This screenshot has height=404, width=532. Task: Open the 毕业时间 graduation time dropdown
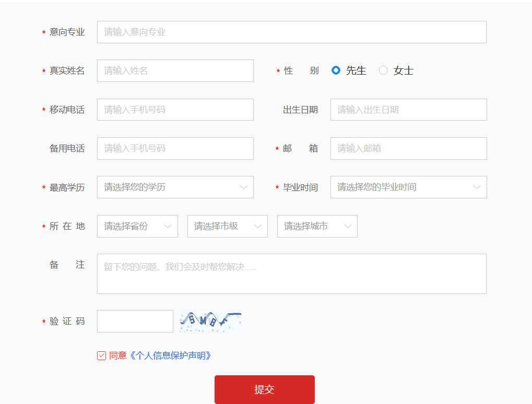click(x=408, y=187)
